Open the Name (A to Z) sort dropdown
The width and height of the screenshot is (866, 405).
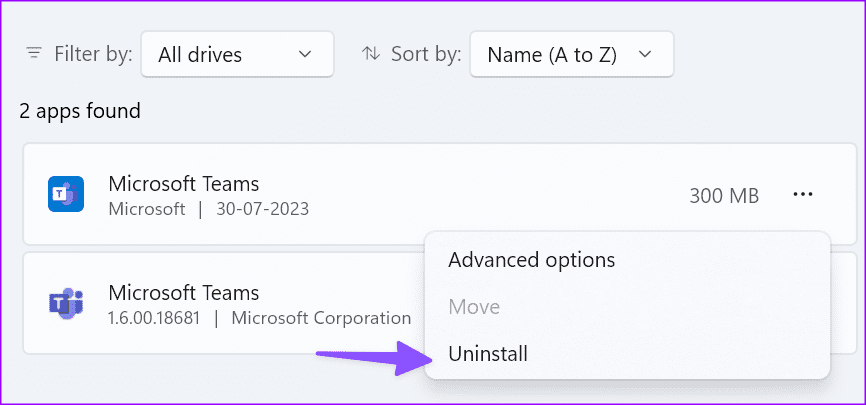click(x=572, y=54)
